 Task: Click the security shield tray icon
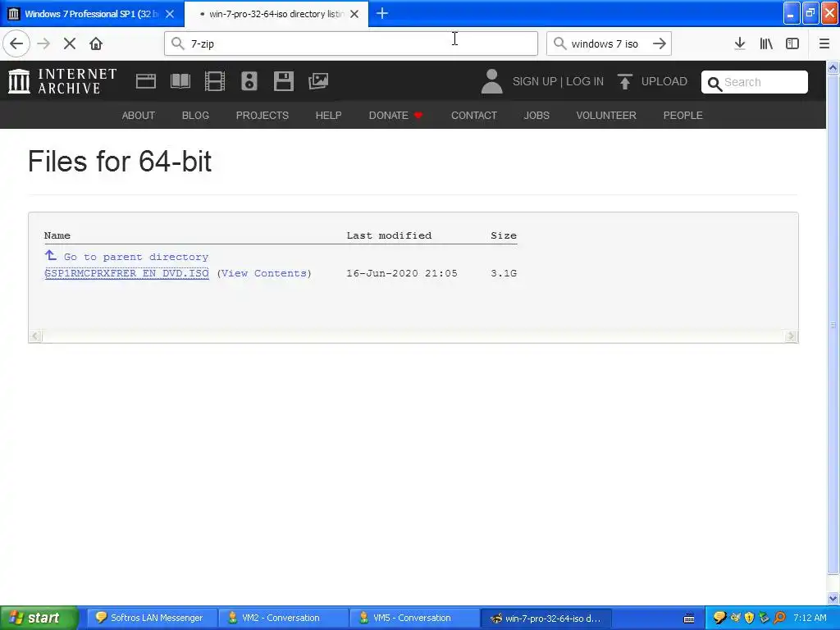coord(750,618)
